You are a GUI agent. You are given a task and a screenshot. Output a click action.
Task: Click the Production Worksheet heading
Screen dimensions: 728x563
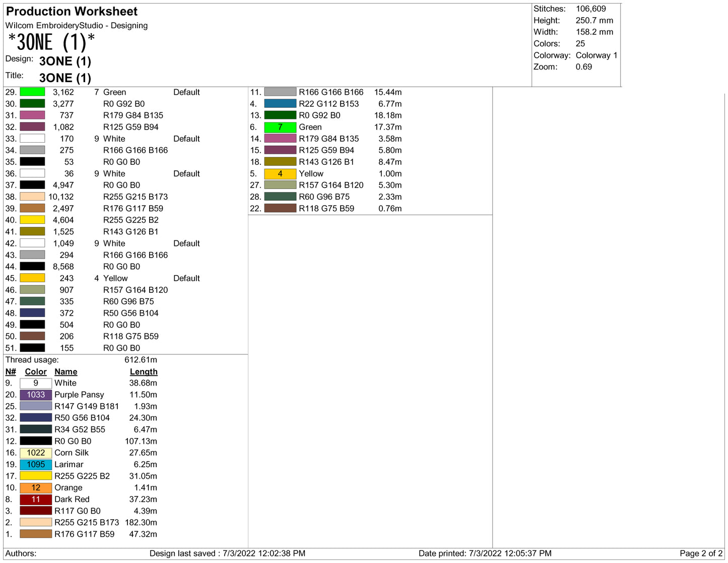(x=72, y=11)
